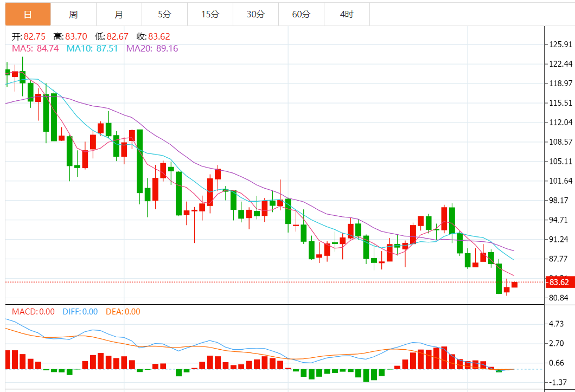Image resolution: width=575 pixels, height=392 pixels.
Task: Click the 108.57 price axis label
Action: click(x=561, y=142)
